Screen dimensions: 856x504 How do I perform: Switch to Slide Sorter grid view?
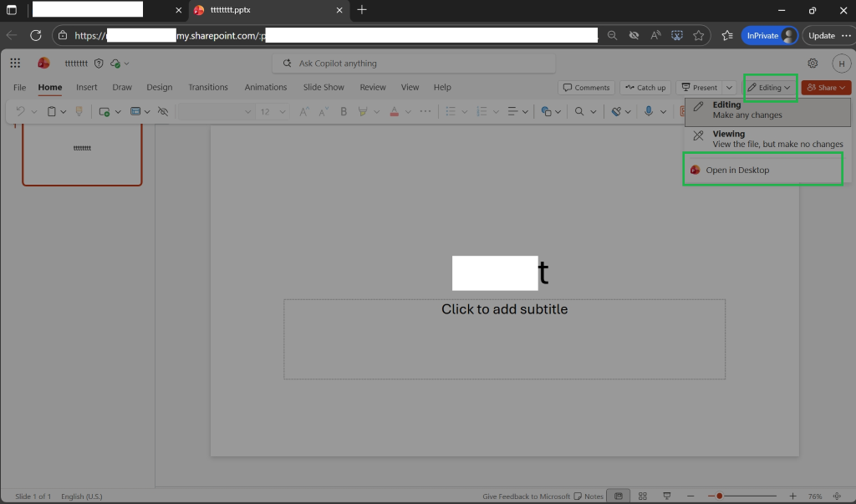point(643,496)
